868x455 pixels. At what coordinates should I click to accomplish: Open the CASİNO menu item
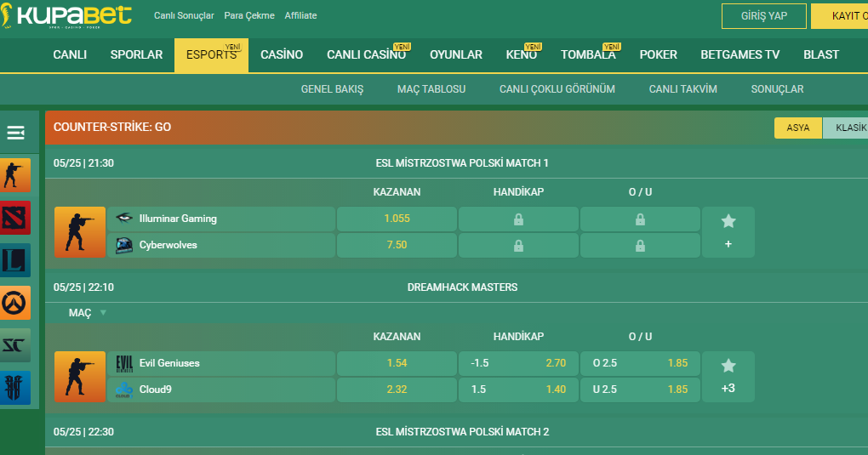click(282, 54)
